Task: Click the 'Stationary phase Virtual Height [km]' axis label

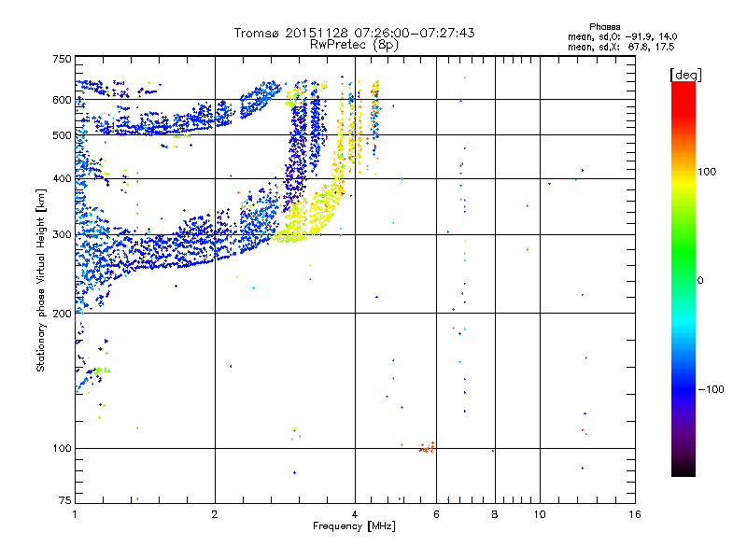Action: tap(41, 281)
